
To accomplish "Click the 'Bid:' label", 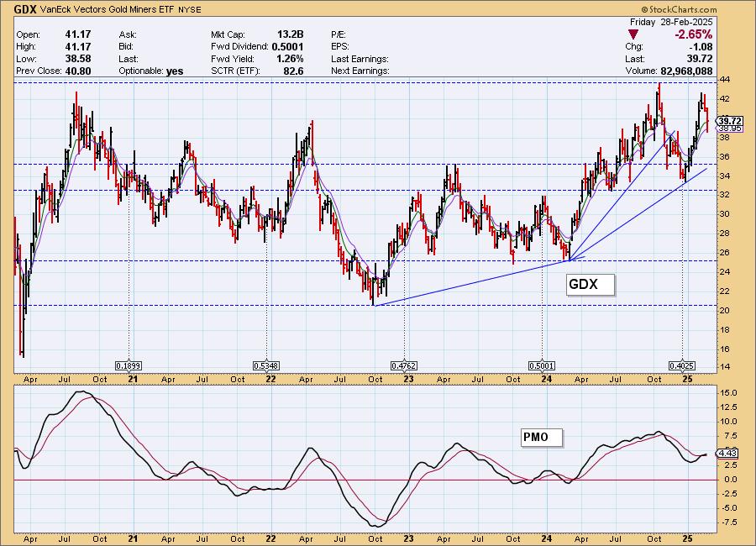I will pos(126,47).
